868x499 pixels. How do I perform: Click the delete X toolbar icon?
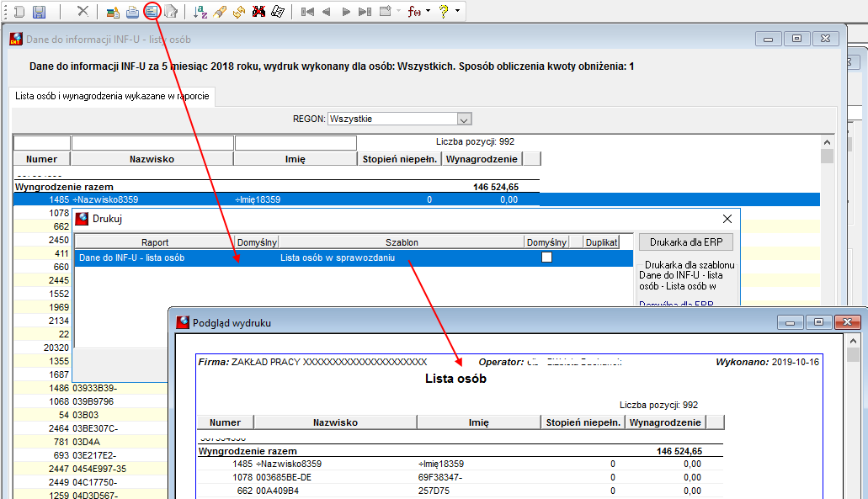pyautogui.click(x=83, y=11)
